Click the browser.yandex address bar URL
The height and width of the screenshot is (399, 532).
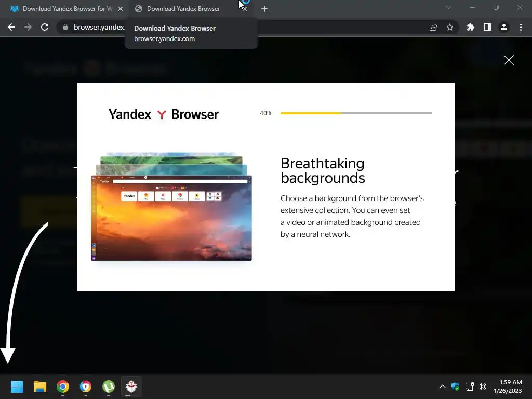(99, 27)
